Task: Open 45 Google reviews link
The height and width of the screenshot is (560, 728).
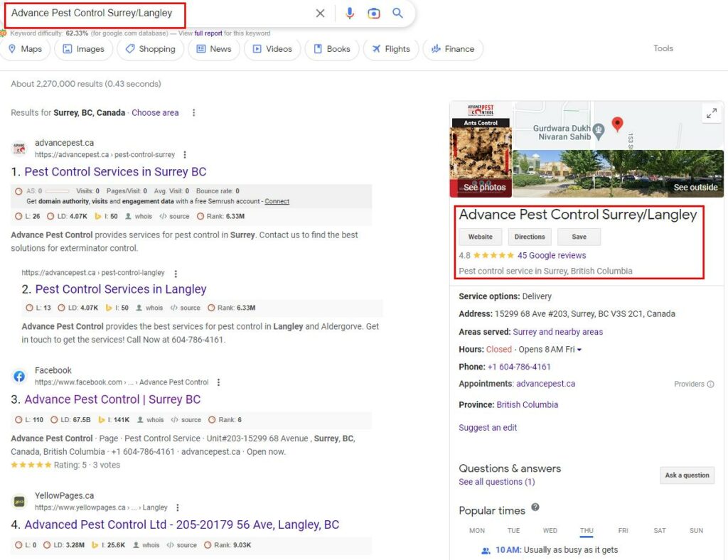Action: (x=552, y=255)
